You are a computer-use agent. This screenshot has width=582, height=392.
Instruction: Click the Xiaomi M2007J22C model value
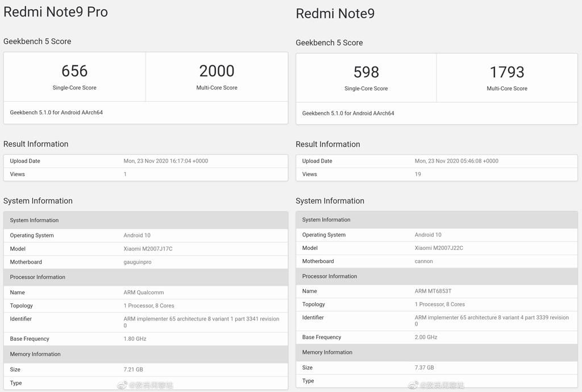click(439, 248)
